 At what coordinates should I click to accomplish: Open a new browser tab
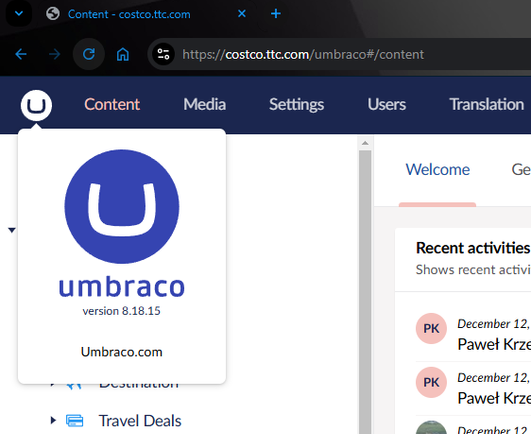click(276, 14)
